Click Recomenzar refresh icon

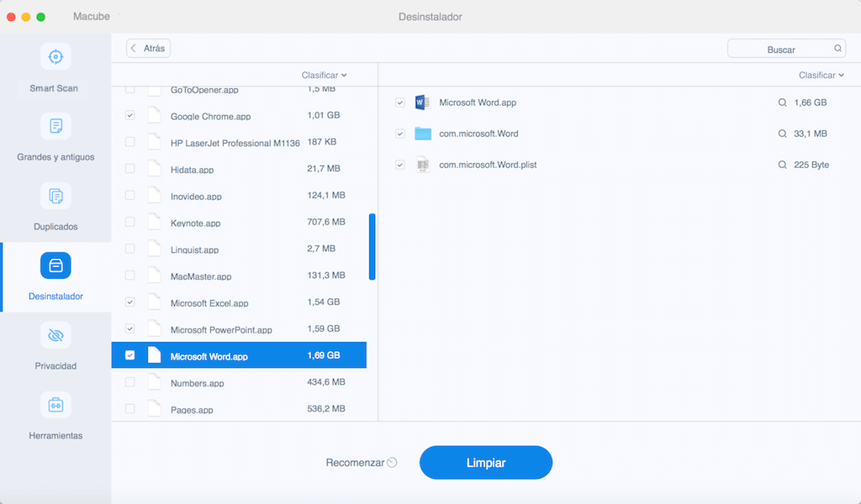click(x=392, y=462)
